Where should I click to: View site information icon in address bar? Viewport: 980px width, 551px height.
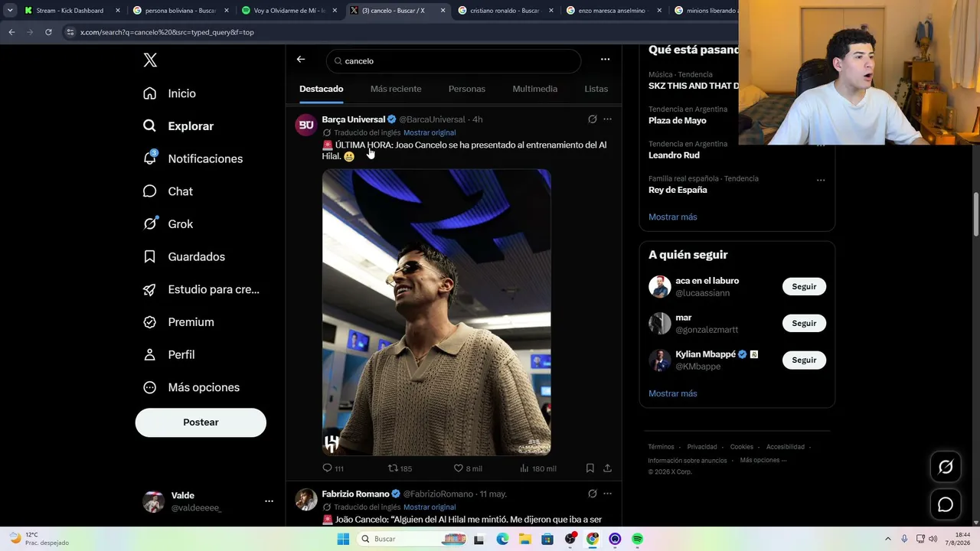click(x=70, y=32)
